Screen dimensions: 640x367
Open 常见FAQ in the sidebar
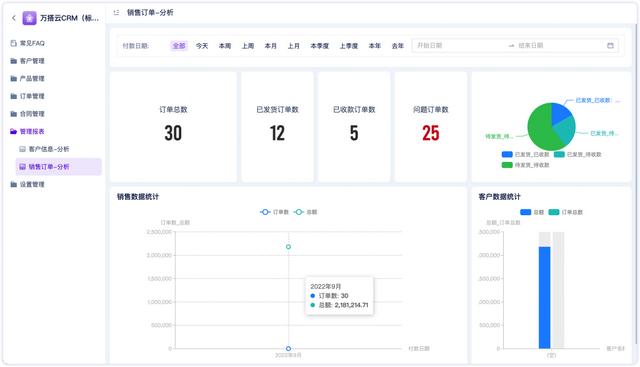coord(27,43)
